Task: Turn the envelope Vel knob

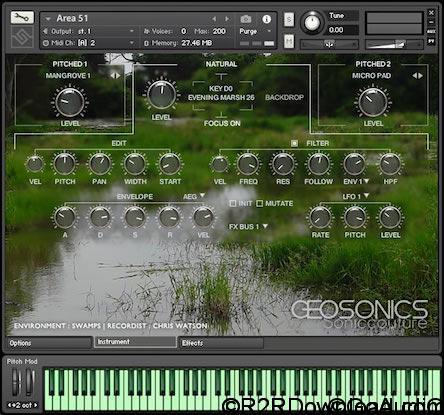Action: coord(203,217)
